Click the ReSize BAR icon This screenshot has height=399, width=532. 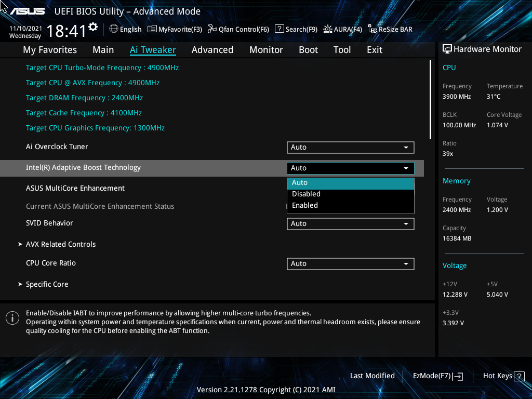coord(373,29)
